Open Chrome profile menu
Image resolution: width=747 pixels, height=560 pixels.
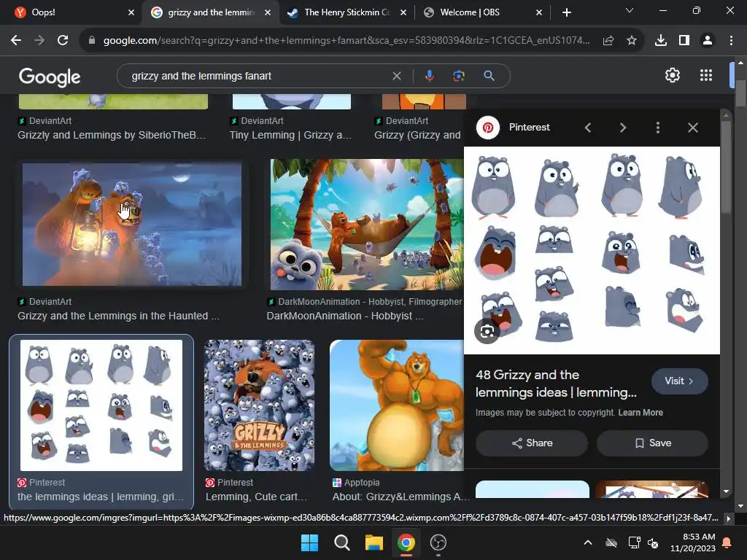pyautogui.click(x=708, y=41)
